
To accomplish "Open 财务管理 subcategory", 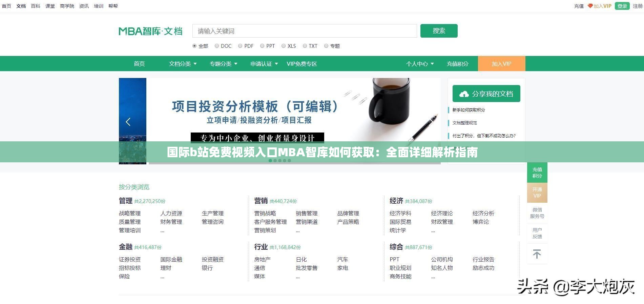I will click(171, 222).
